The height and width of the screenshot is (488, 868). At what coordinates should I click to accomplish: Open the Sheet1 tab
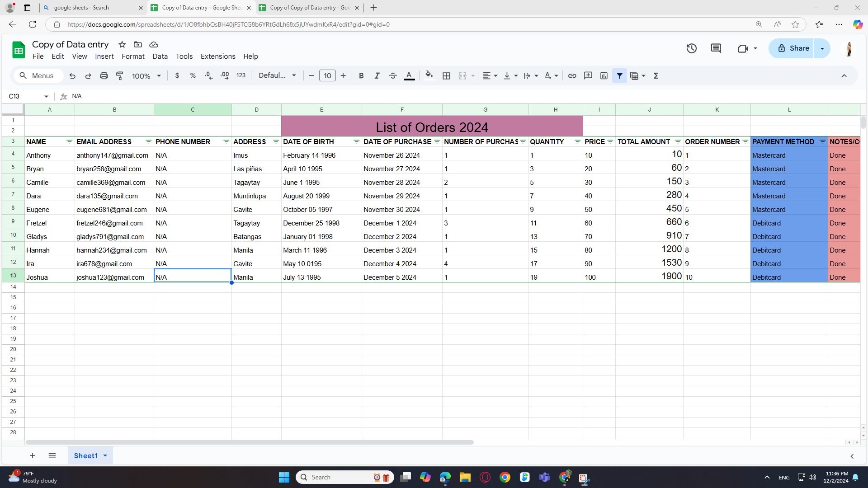click(x=85, y=455)
